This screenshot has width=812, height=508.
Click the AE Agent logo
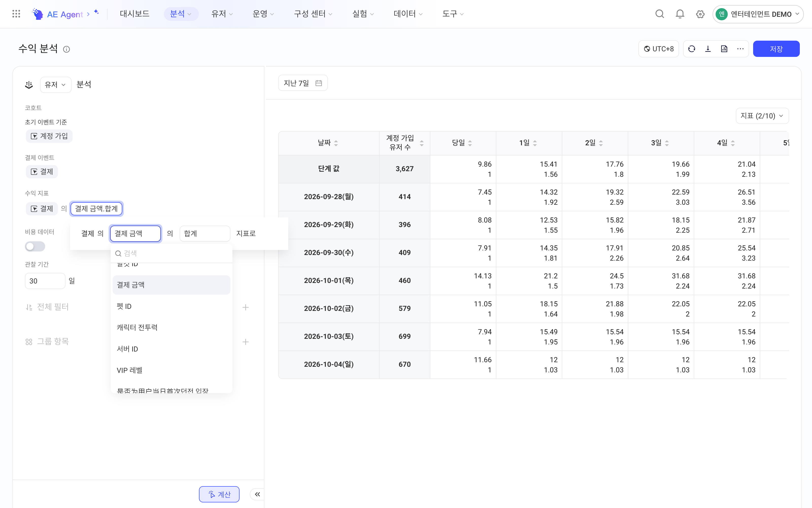(x=57, y=14)
